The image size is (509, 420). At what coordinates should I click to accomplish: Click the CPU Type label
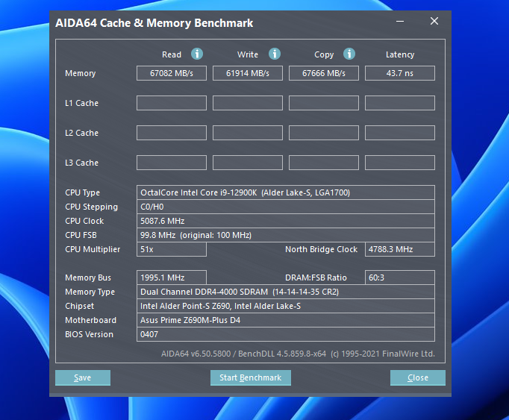pyautogui.click(x=82, y=192)
